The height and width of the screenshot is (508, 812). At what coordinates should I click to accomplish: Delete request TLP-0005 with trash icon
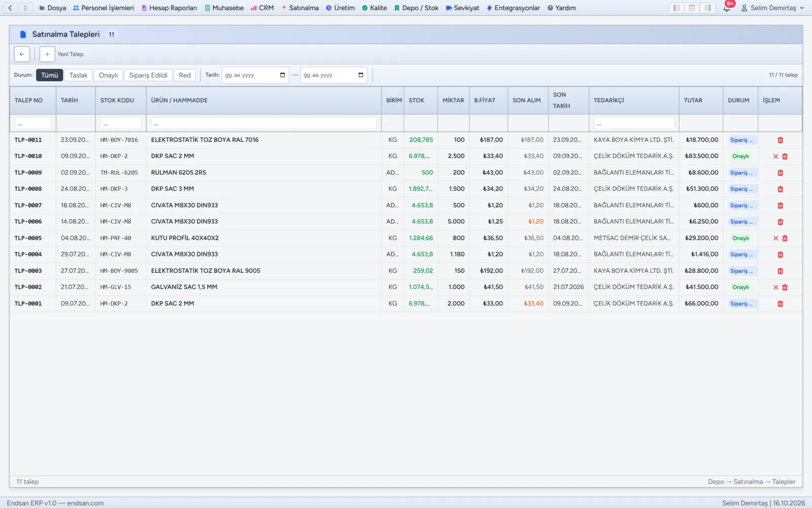[785, 238]
